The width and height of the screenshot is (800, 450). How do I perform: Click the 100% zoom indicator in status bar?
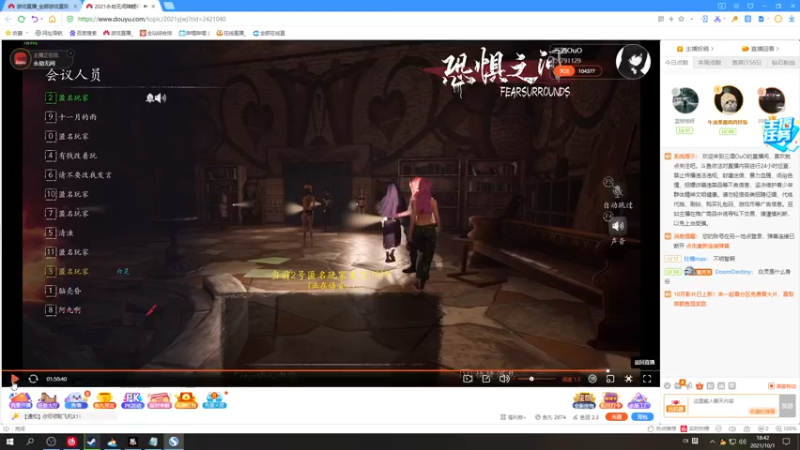pyautogui.click(x=788, y=429)
